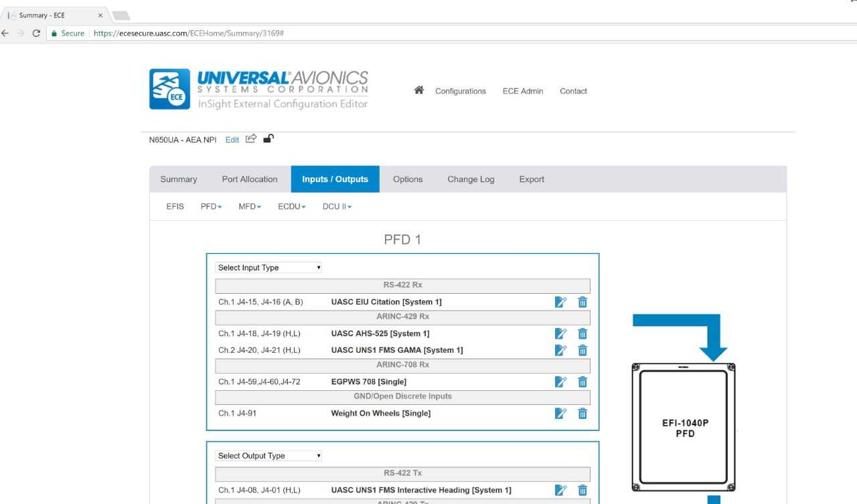The image size is (857, 504).
Task: Click the Edit link next to N650UA
Action: [232, 140]
